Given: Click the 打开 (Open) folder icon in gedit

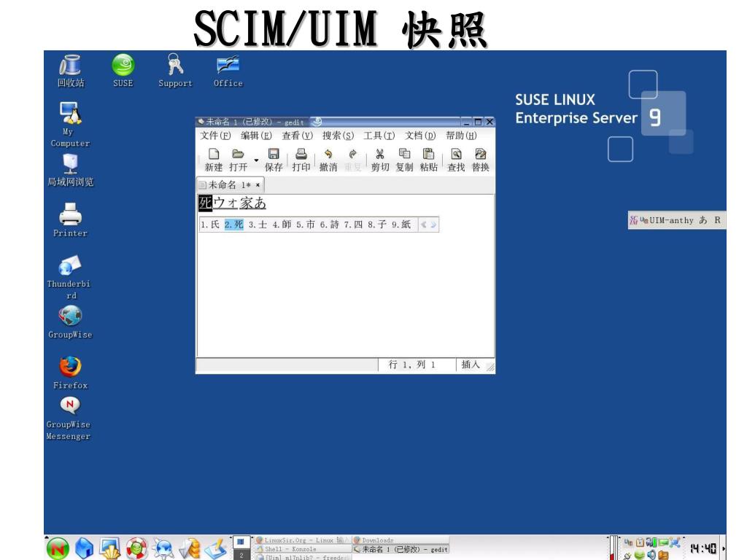Looking at the screenshot, I should coord(238,160).
